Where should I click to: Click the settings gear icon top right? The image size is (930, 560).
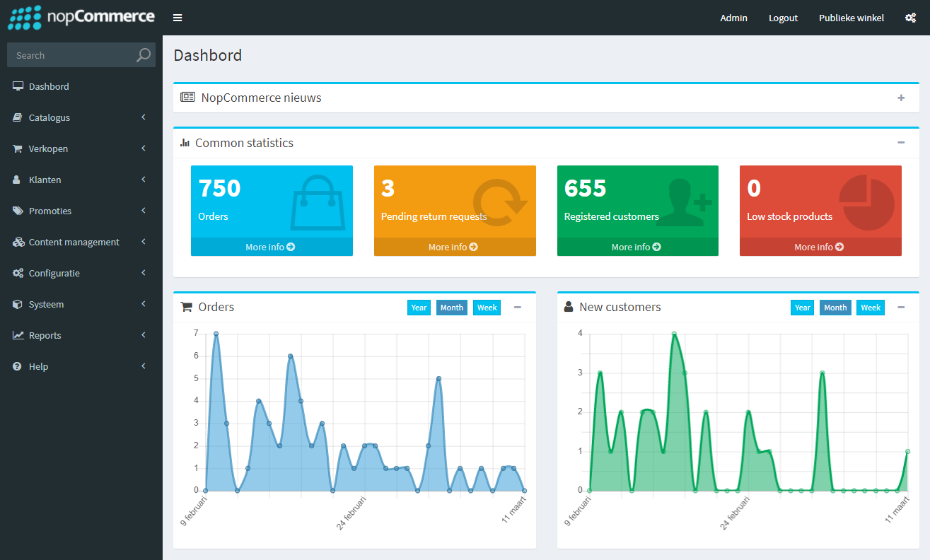910,17
